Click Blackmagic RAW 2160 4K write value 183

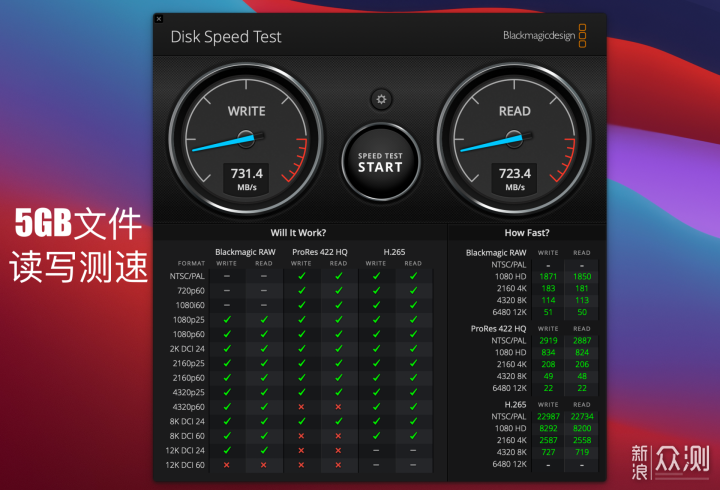(548, 288)
